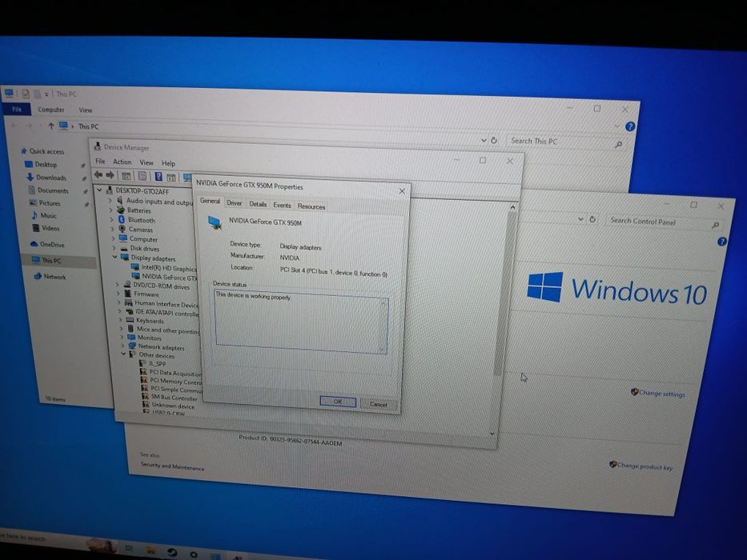Click the Device status text box

[x=301, y=322]
